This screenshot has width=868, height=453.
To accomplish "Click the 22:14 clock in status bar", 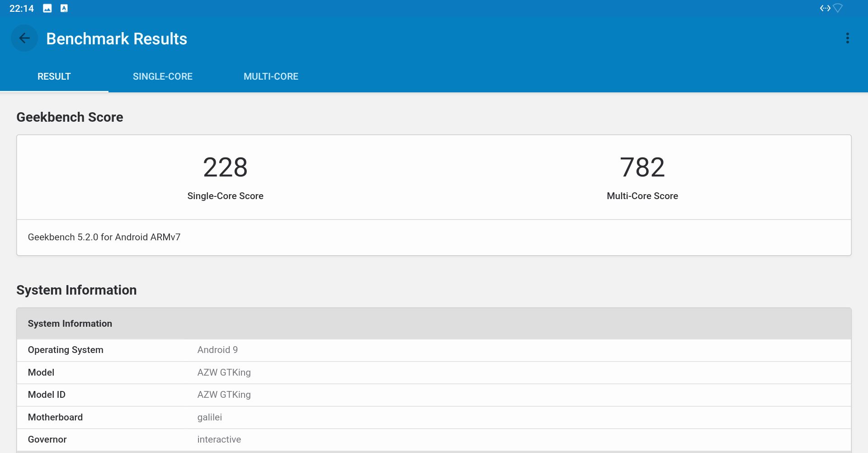I will tap(22, 8).
